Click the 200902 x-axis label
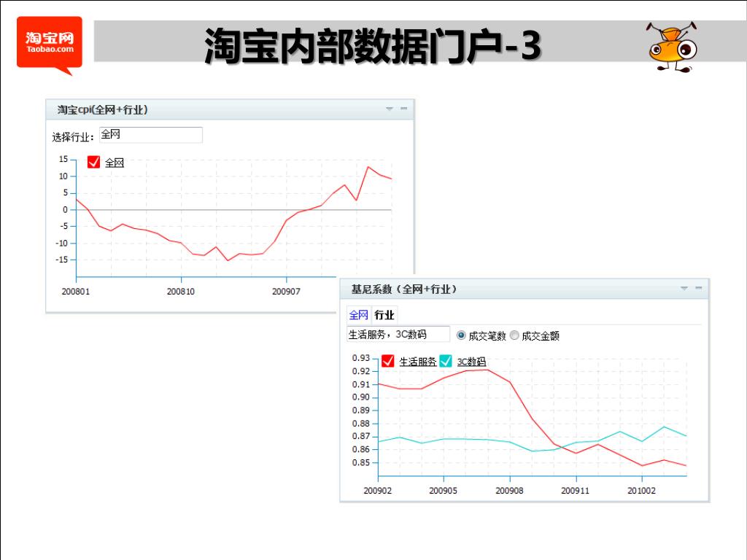Viewport: 747px width, 560px height. click(x=378, y=491)
